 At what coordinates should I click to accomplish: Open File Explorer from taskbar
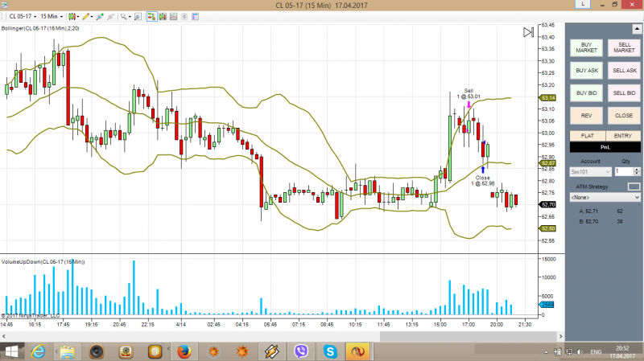tap(68, 352)
